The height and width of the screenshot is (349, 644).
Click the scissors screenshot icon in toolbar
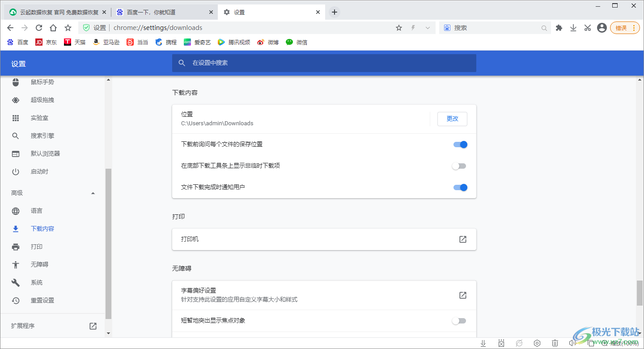[x=587, y=27]
